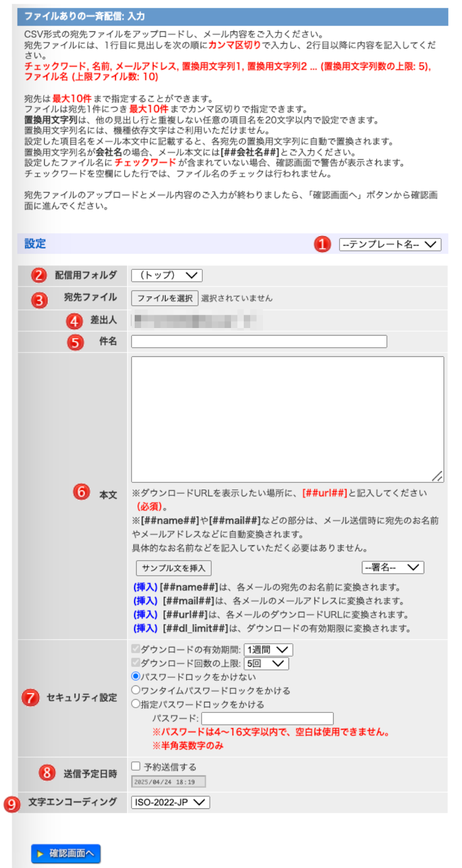Click the ファイルを選択 button
Screen dimensions: 462x868
(x=165, y=298)
